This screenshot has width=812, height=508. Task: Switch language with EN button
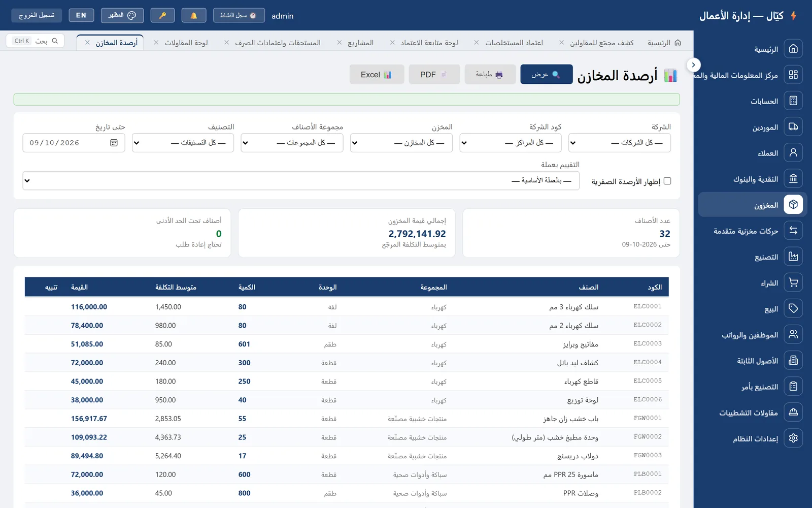tap(81, 15)
